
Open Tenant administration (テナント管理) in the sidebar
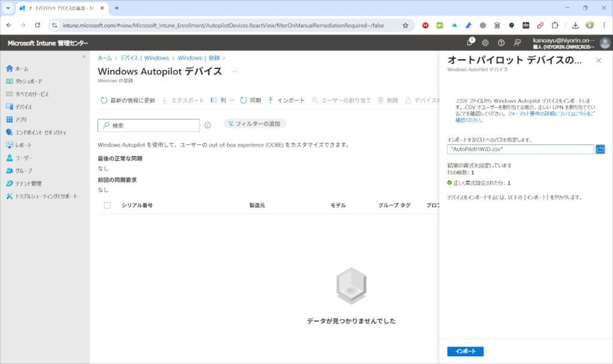coord(23,183)
